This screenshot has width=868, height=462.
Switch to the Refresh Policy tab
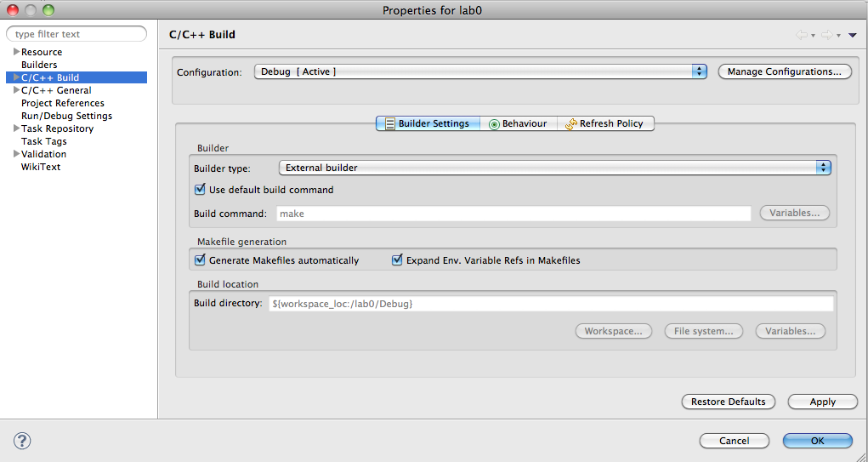(604, 123)
